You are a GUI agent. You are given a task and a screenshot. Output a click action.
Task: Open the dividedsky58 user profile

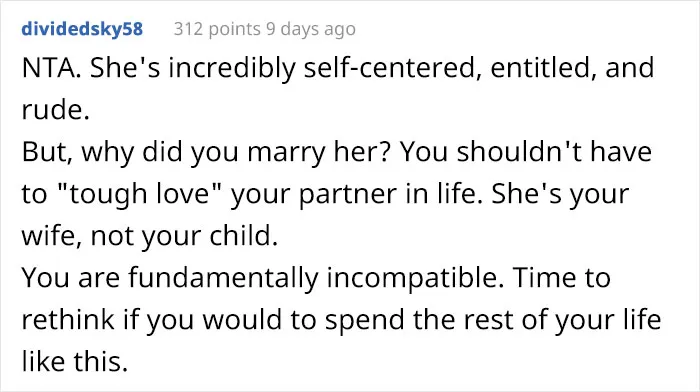pyautogui.click(x=82, y=29)
